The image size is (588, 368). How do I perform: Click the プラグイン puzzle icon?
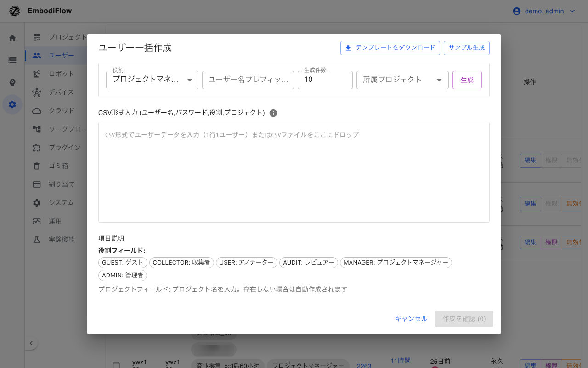click(x=37, y=148)
